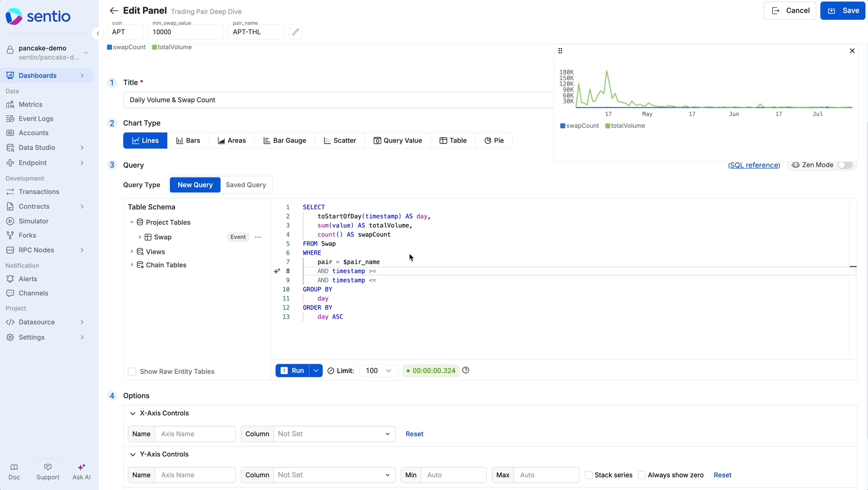868x490 pixels.
Task: Click the preview panel drag-handle dots icon
Action: (560, 51)
